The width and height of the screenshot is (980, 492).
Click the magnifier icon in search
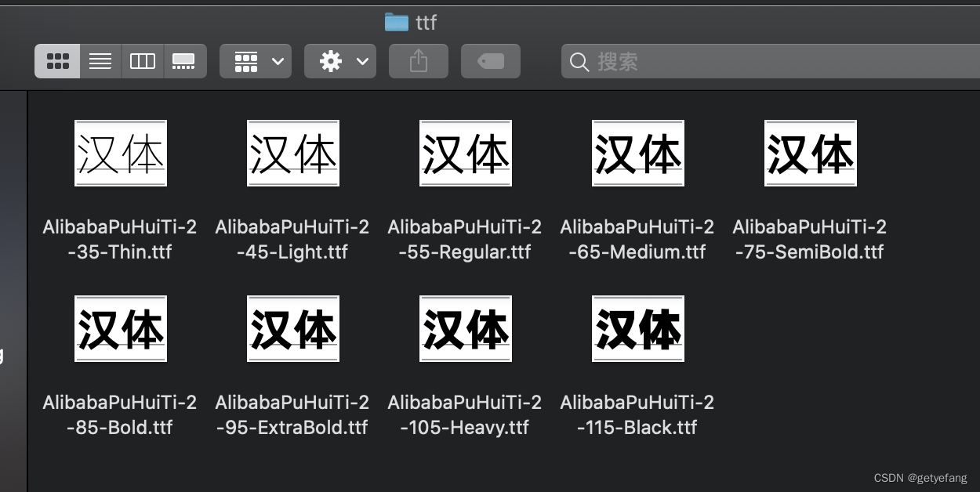(x=579, y=62)
